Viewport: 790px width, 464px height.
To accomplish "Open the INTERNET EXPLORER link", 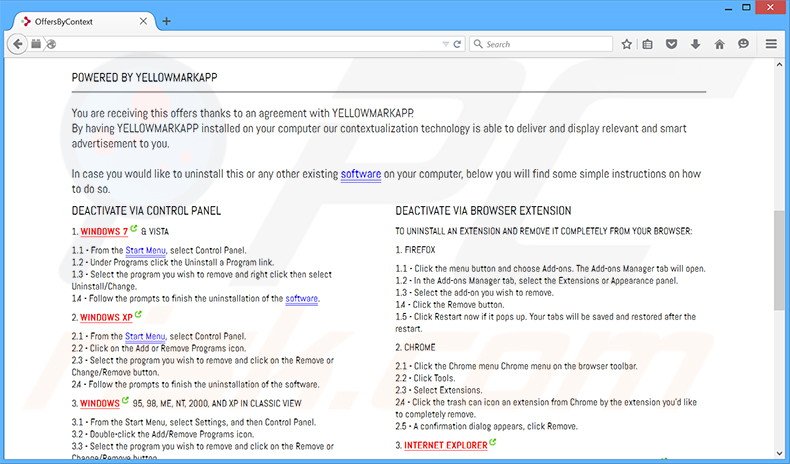I will pyautogui.click(x=446, y=445).
